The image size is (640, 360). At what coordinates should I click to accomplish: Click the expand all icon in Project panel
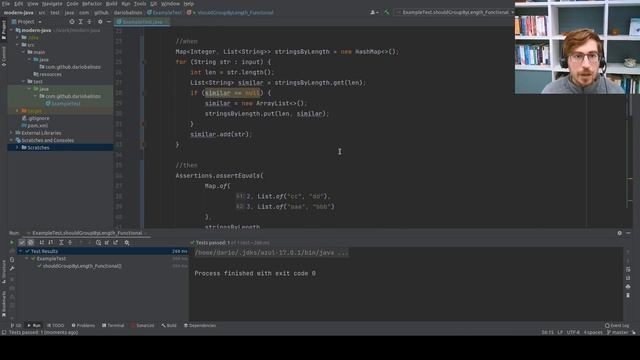click(80, 22)
